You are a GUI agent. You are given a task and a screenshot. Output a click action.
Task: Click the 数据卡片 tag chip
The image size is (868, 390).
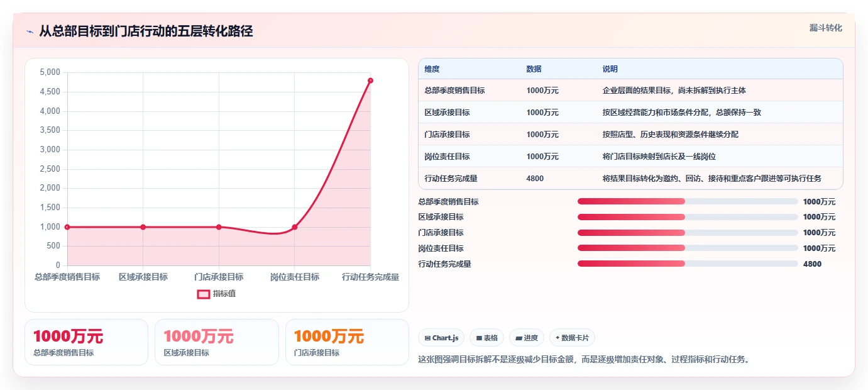(x=572, y=338)
